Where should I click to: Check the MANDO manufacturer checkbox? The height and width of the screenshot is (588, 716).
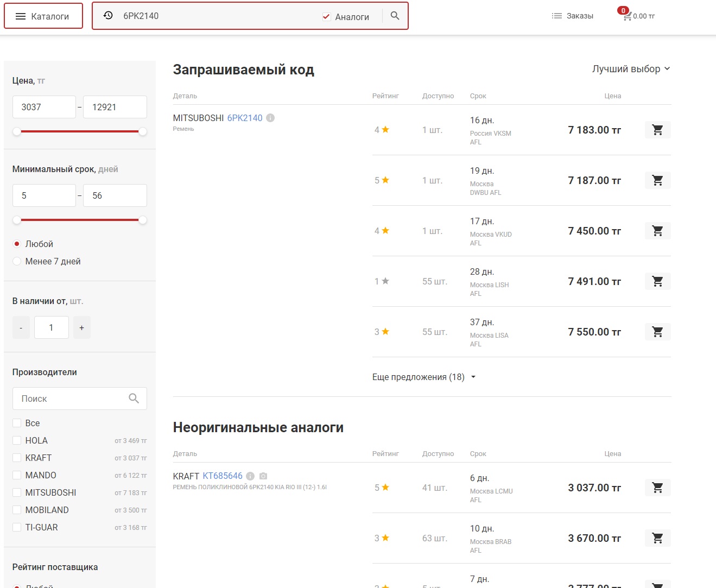pos(17,475)
